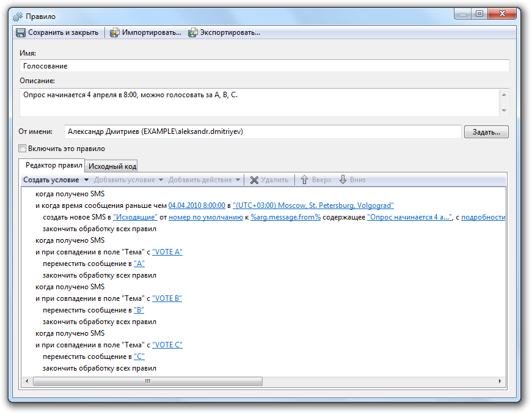Click the date link 04.04.2010 8:00:00
Screen dimensions: 532x414
[x=197, y=205]
